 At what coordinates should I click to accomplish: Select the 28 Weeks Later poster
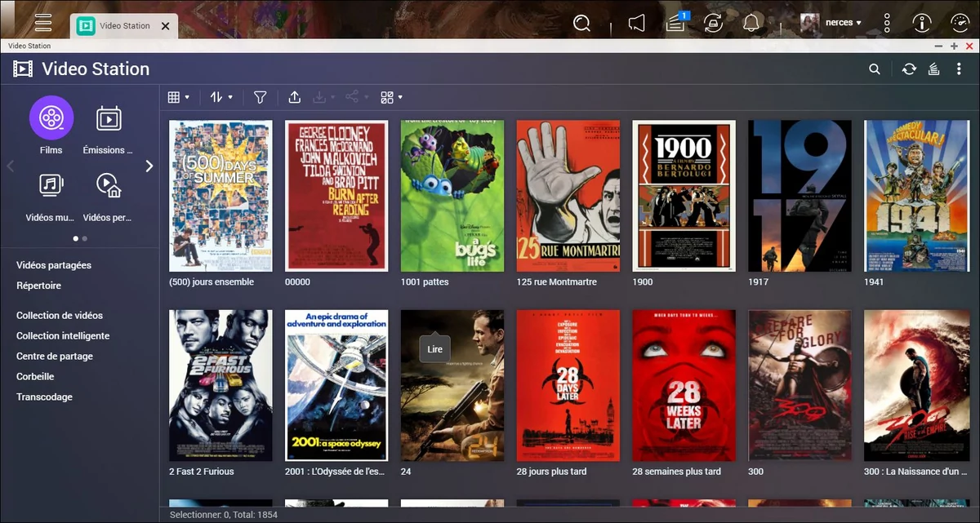pyautogui.click(x=684, y=385)
